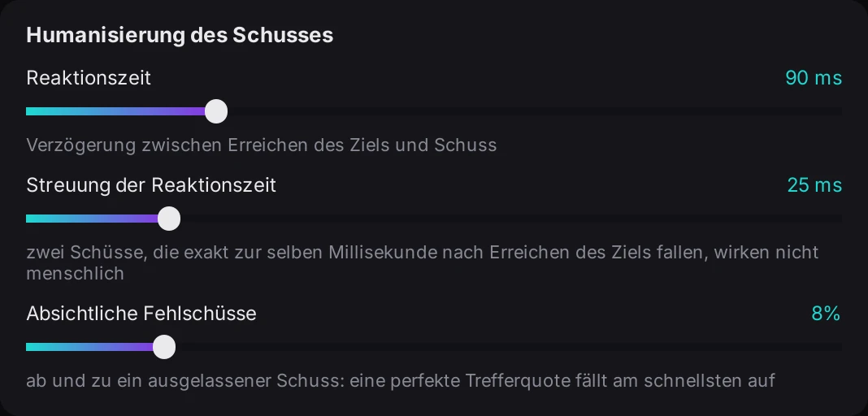Click the unfilled Streuung slider track
The image size is (868, 416).
pyautogui.click(x=511, y=219)
